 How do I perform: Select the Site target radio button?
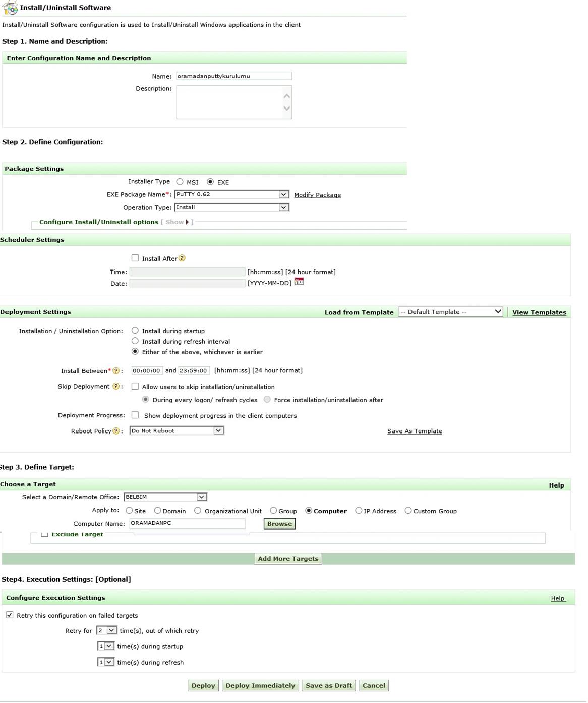tap(129, 511)
